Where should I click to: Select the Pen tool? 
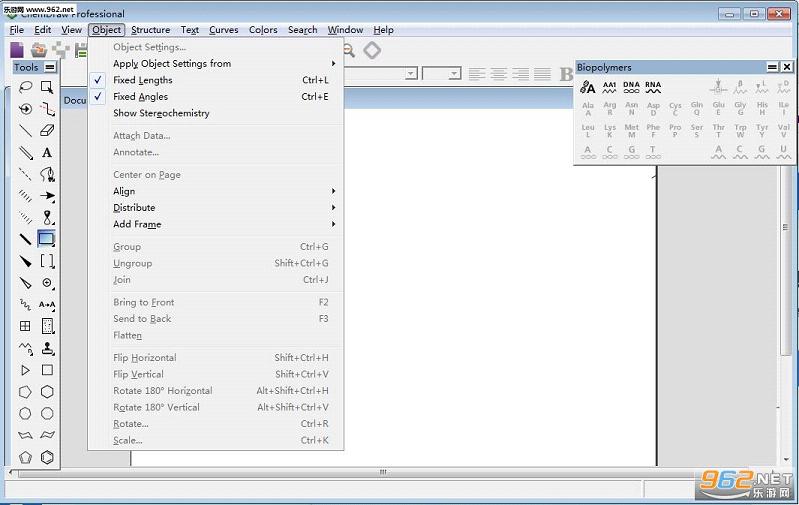pyautogui.click(x=47, y=174)
